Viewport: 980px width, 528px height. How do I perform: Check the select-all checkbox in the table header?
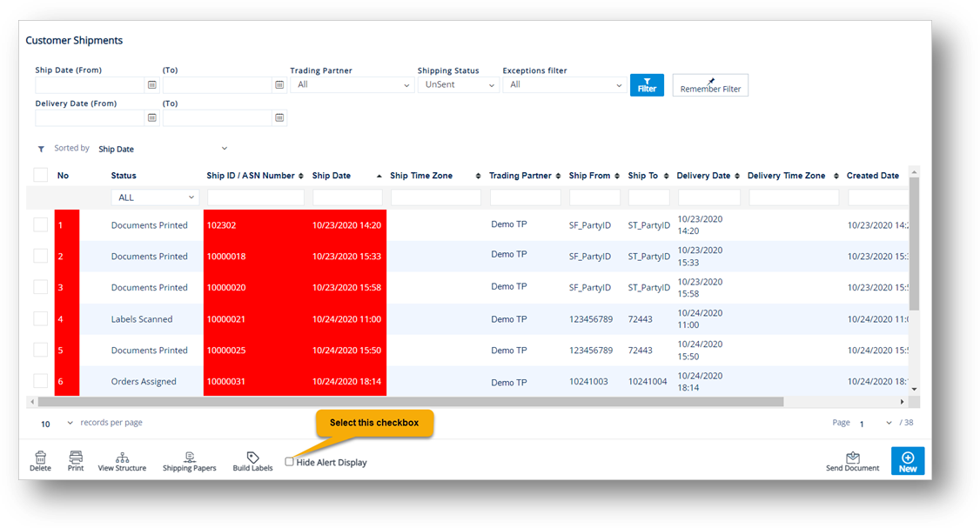(x=40, y=174)
